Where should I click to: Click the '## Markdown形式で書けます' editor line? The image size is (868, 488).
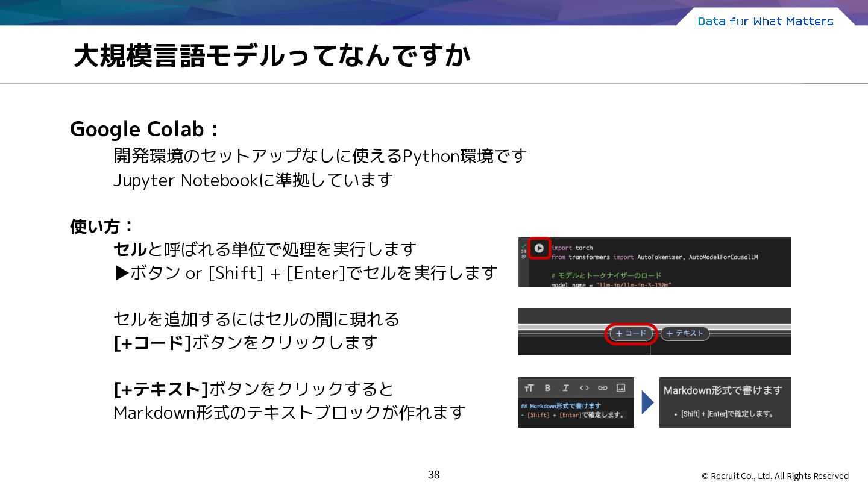(561, 406)
